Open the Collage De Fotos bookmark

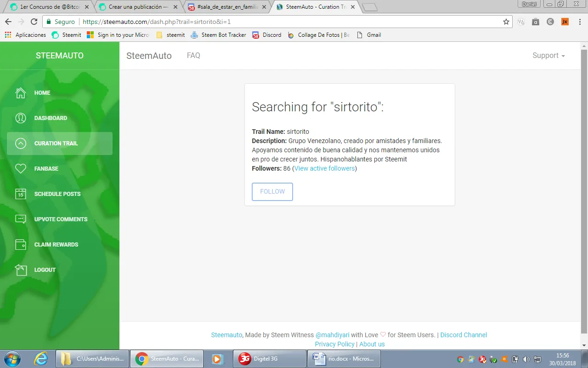coord(319,35)
